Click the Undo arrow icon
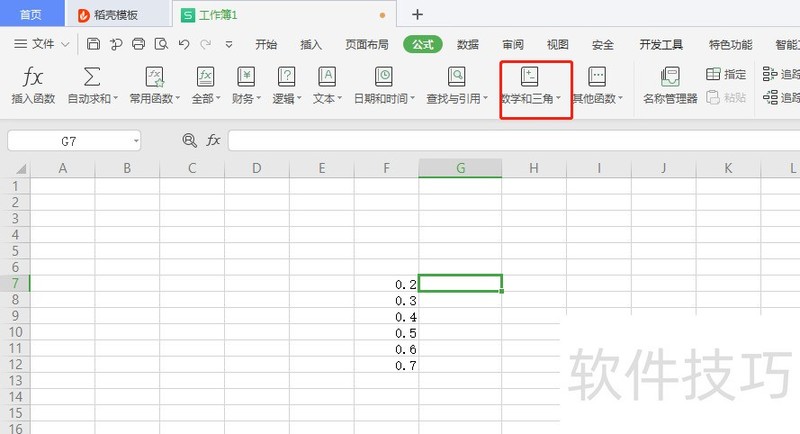Image resolution: width=800 pixels, height=434 pixels. tap(184, 44)
